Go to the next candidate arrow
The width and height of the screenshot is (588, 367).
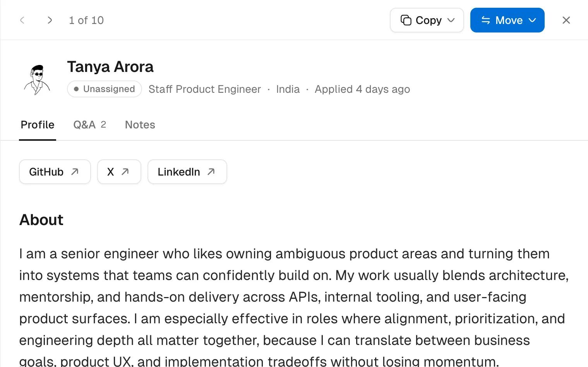(x=50, y=20)
